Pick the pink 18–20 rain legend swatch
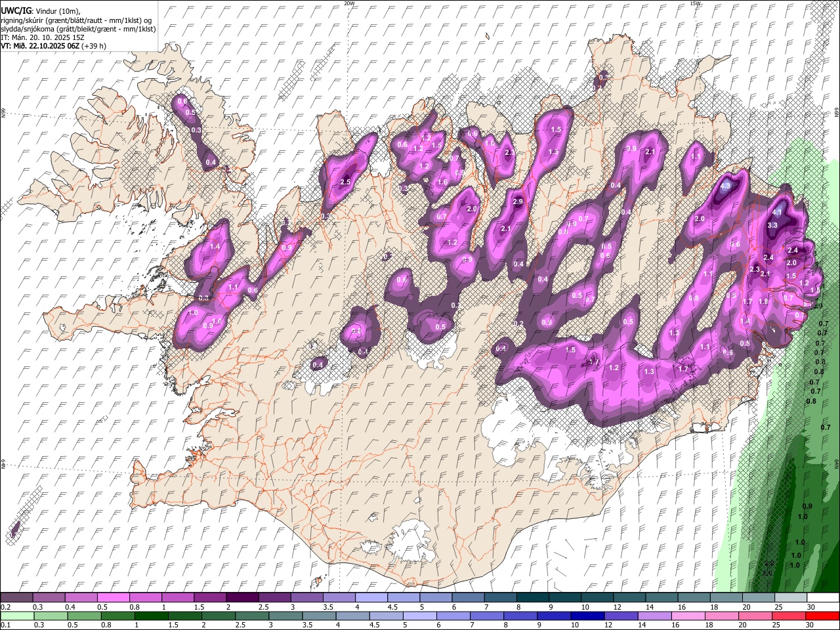This screenshot has width=840, height=630. pos(722,616)
